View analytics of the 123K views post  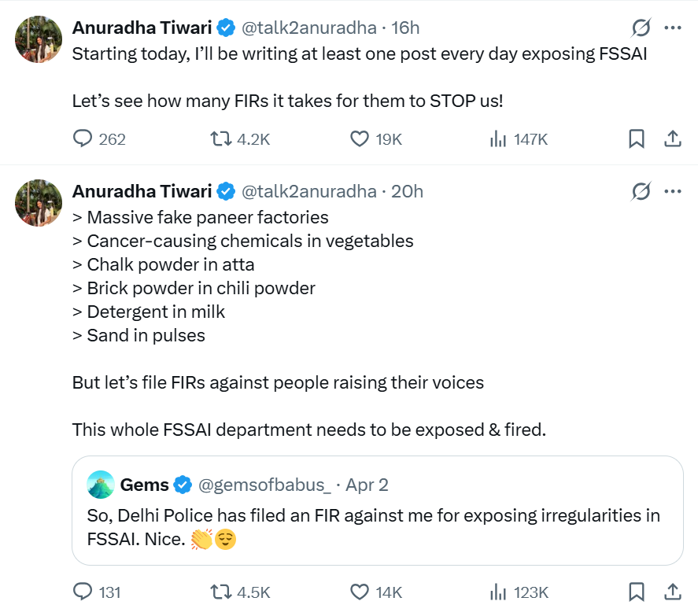point(498,592)
